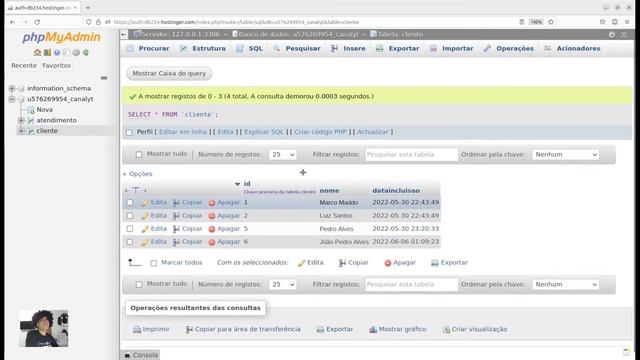Open the Procurar tab
This screenshot has height=360, width=640.
click(x=148, y=49)
